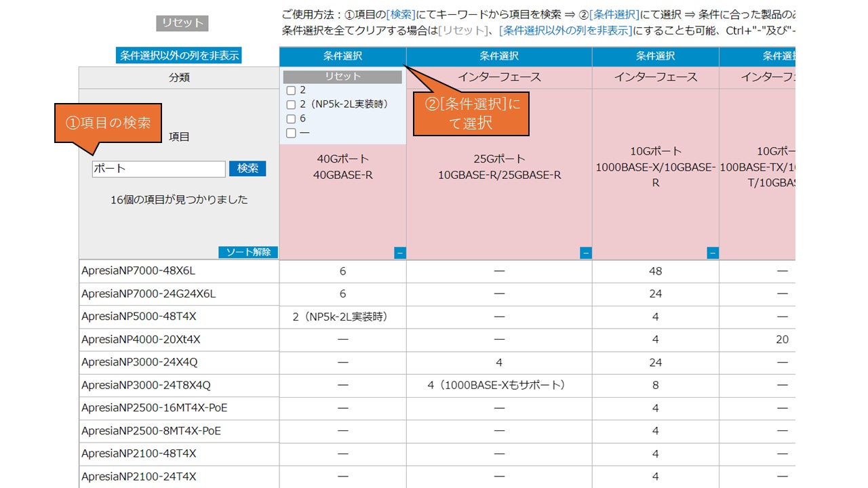Collapse the 10Gポート 1000BASE-X column minus icon
This screenshot has width=868, height=488.
[713, 253]
